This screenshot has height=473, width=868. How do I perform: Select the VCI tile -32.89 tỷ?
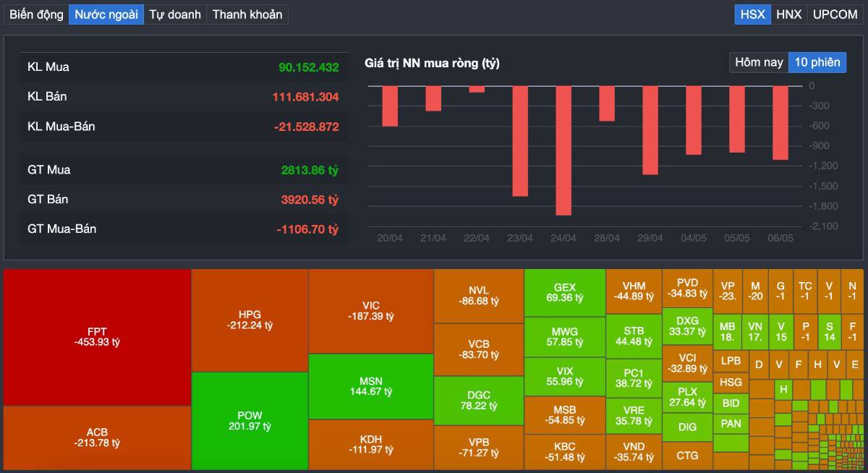[687, 364]
